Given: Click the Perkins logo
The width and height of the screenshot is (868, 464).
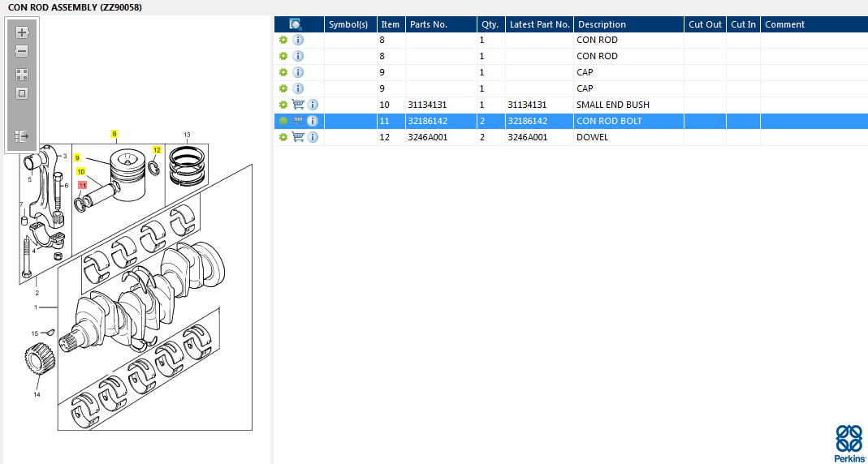Looking at the screenshot, I should (849, 444).
